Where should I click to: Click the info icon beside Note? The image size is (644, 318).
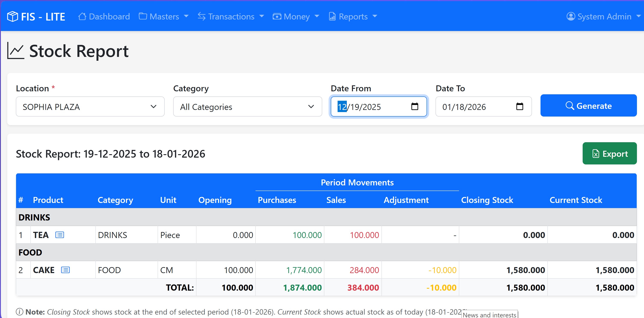click(19, 312)
